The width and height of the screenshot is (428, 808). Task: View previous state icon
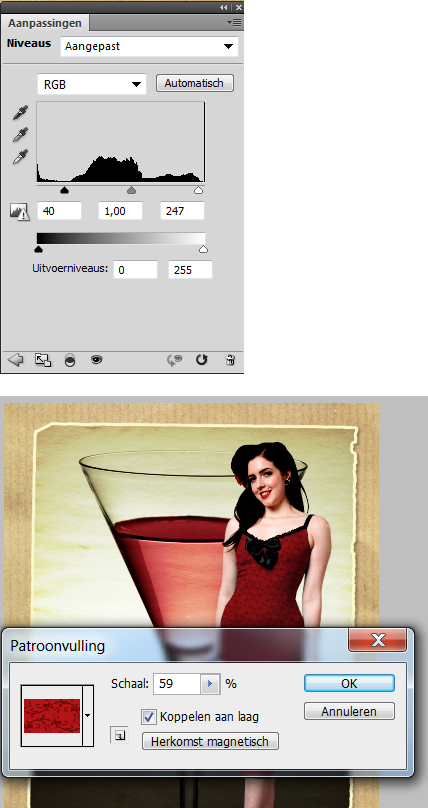pos(175,361)
